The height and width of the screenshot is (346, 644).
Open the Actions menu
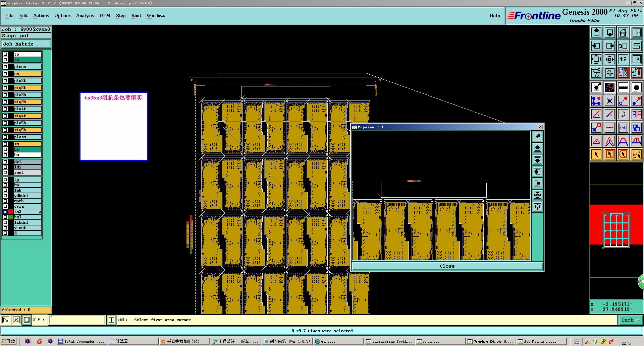coord(41,15)
